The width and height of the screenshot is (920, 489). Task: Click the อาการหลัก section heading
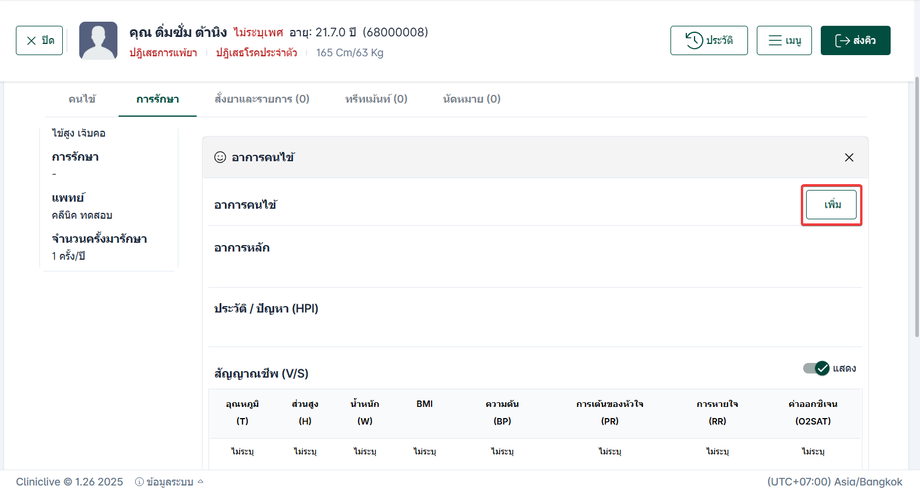point(242,248)
